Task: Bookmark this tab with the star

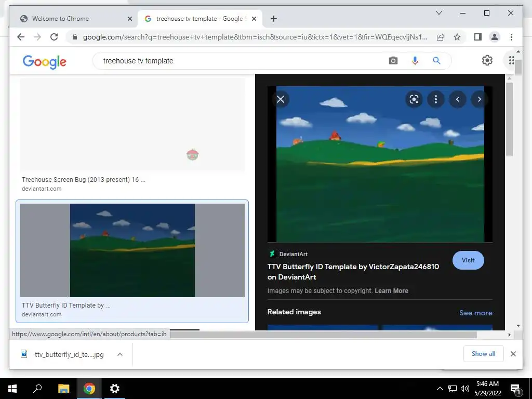Action: point(457,37)
